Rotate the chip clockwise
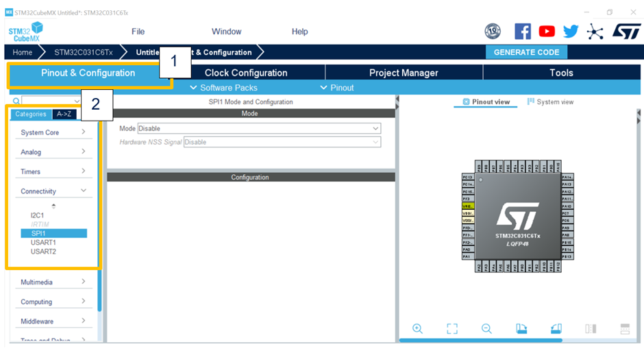Screen dimensions: 644x349 [x=521, y=328]
